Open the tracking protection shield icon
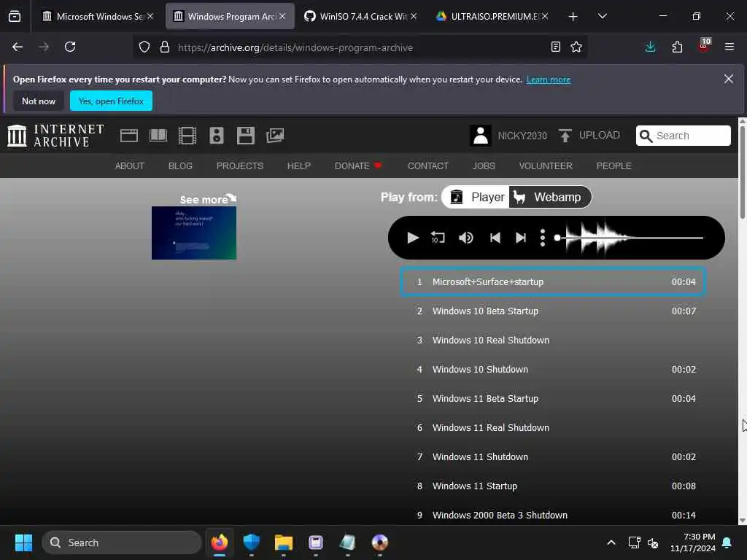 (x=144, y=47)
